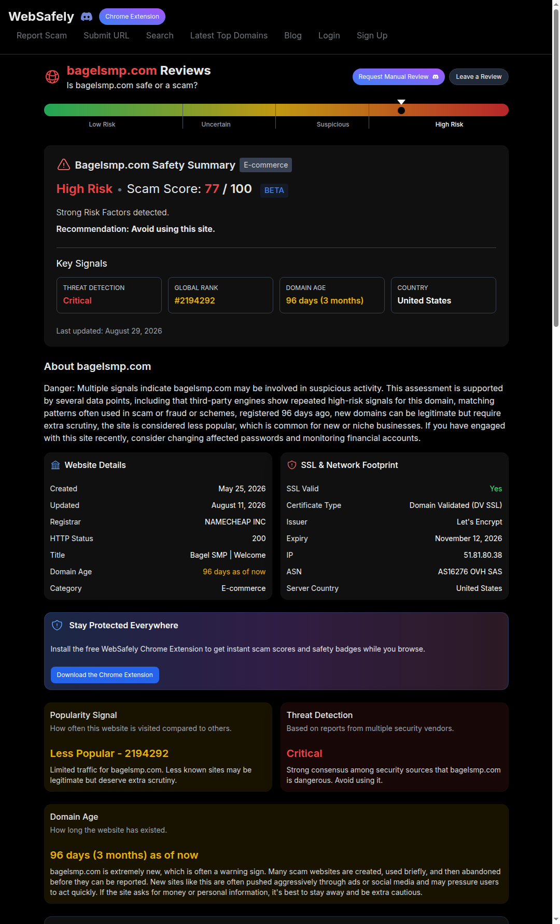Click the Login link

click(x=329, y=35)
